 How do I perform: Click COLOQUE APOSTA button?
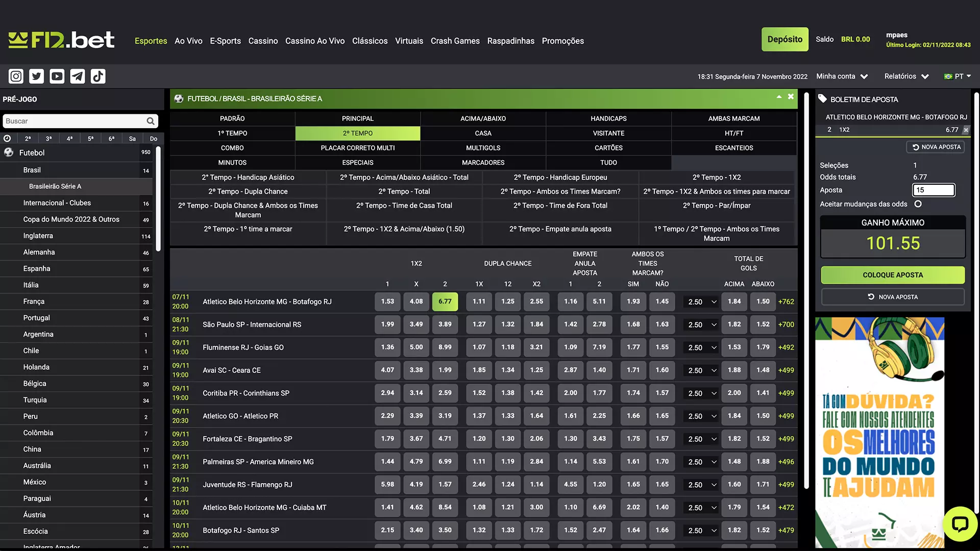(x=893, y=274)
